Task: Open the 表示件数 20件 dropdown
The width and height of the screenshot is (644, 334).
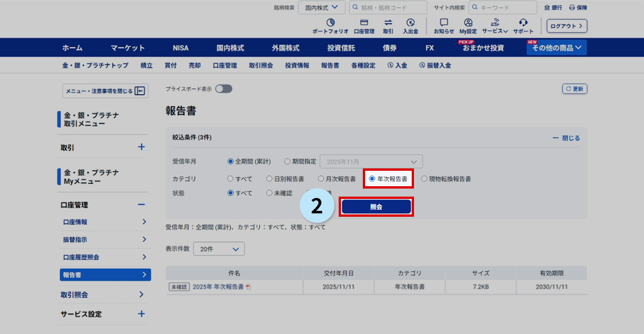Action: pos(219,249)
